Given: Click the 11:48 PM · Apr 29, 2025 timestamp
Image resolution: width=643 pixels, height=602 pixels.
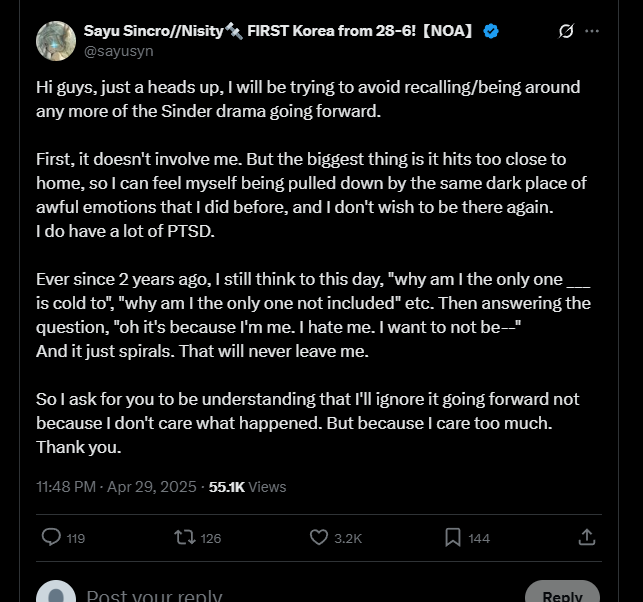Looking at the screenshot, I should click(x=117, y=487).
